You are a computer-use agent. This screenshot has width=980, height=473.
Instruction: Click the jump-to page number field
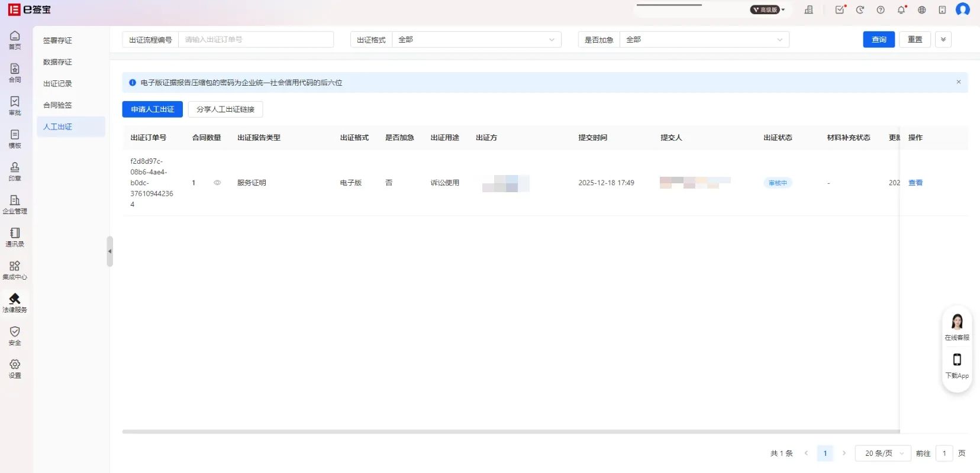point(944,453)
